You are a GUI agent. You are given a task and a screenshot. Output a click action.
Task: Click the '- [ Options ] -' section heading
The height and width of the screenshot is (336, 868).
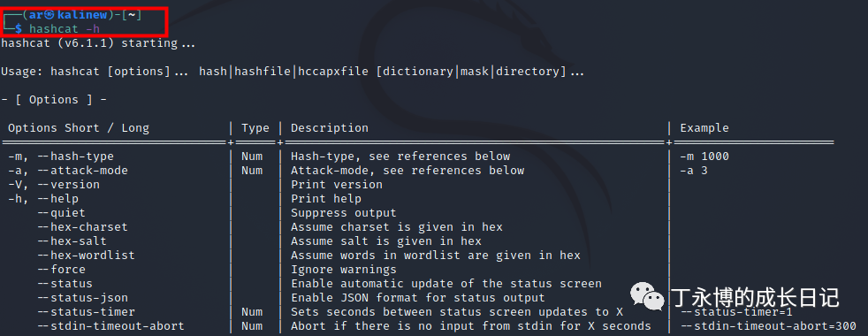click(x=54, y=100)
